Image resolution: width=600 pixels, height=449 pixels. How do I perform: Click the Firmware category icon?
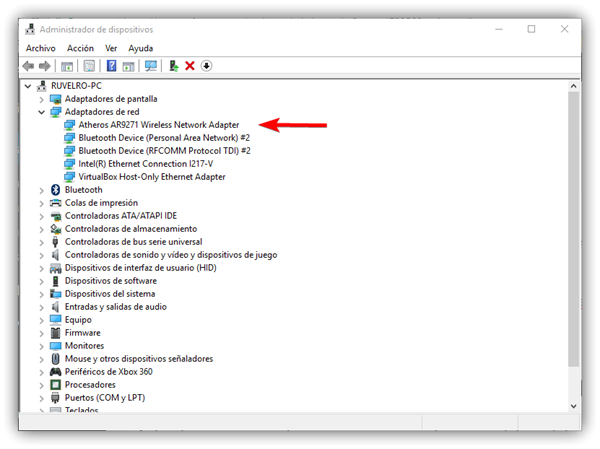55,333
